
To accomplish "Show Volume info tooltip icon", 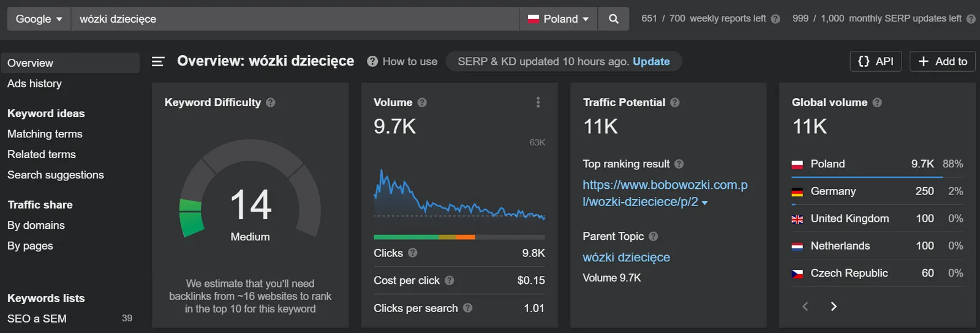I will point(422,102).
